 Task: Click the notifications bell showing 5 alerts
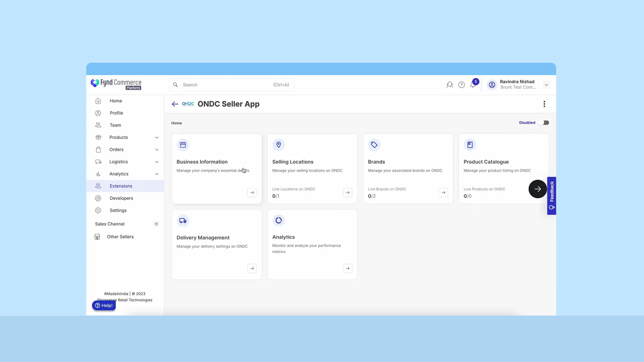473,84
